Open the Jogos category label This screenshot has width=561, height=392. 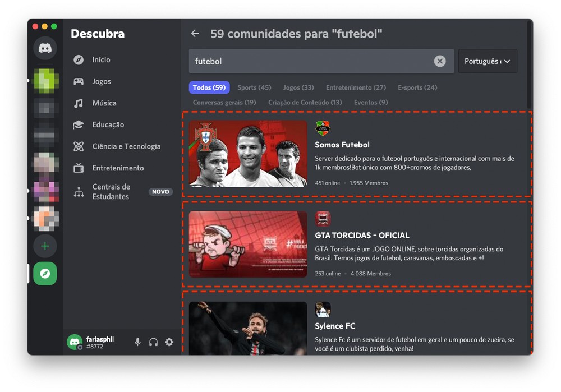tap(102, 81)
